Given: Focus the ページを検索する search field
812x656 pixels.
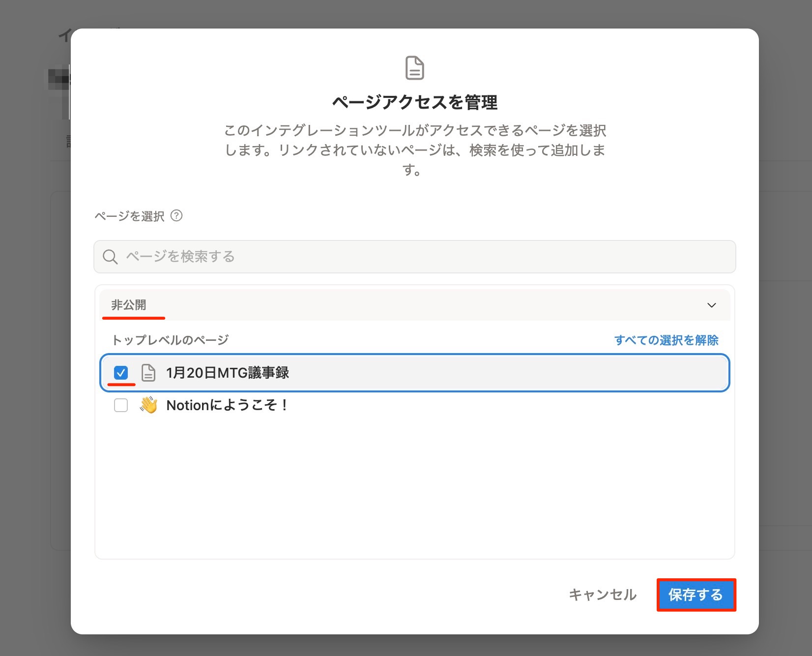Looking at the screenshot, I should click(423, 257).
